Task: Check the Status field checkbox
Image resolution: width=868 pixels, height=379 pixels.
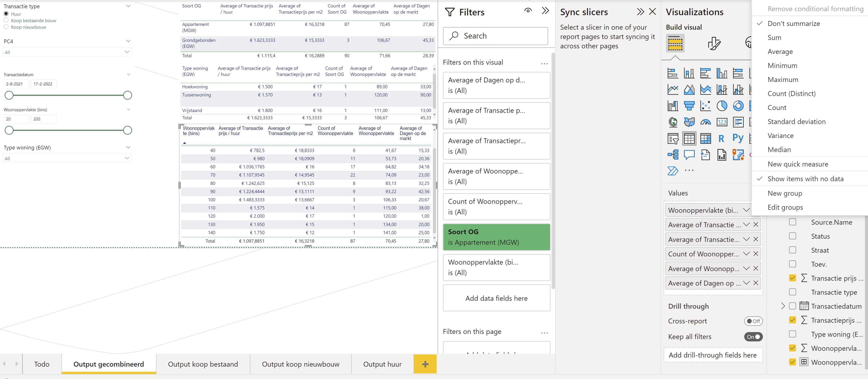Action: (793, 236)
